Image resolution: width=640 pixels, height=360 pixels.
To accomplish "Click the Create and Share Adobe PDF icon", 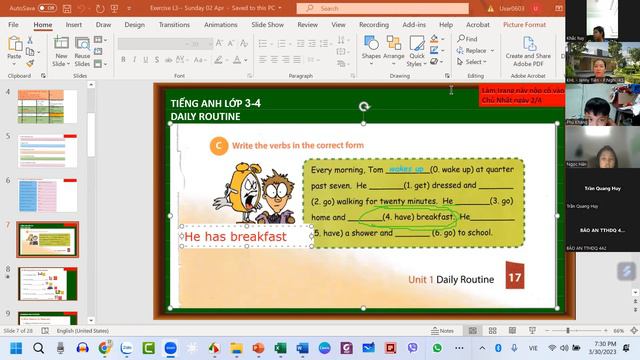I will (529, 44).
